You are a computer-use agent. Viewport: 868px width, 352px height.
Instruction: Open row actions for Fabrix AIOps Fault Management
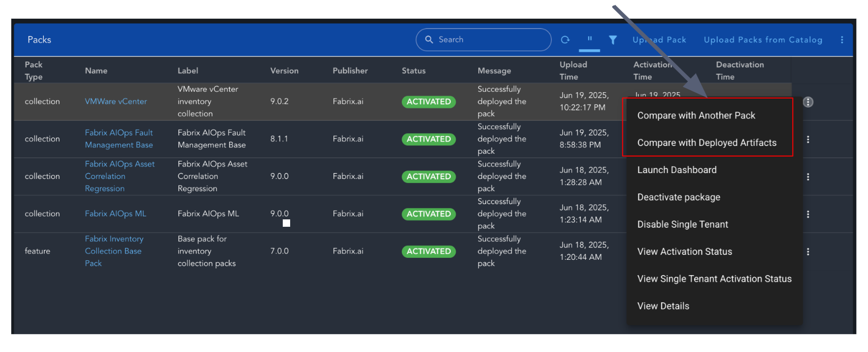click(808, 140)
